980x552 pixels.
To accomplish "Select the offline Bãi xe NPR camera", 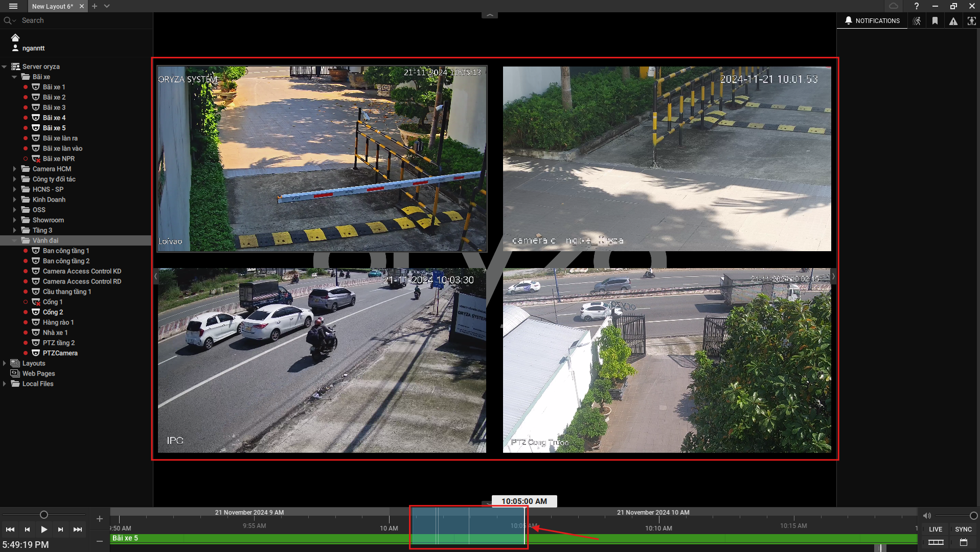I will tap(58, 159).
